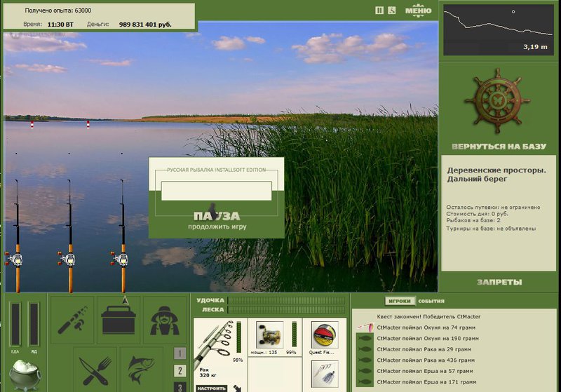Select rod slot 1

click(180, 353)
